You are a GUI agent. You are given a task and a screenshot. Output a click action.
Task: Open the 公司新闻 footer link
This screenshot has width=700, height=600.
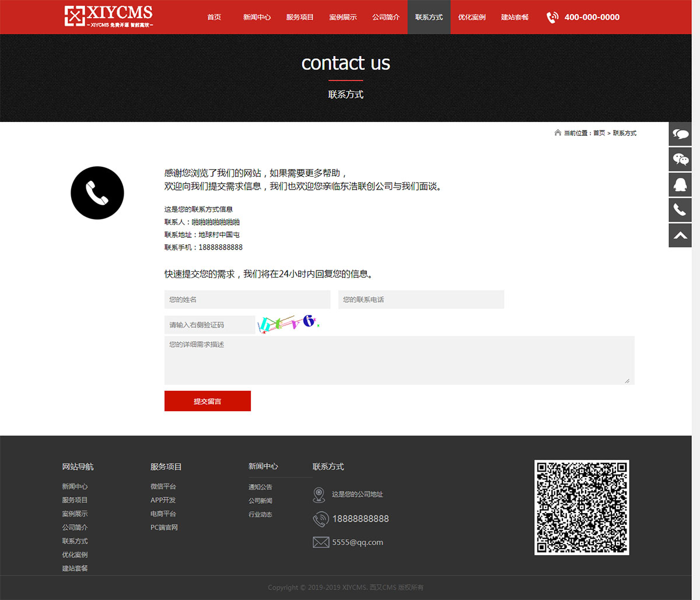click(260, 501)
